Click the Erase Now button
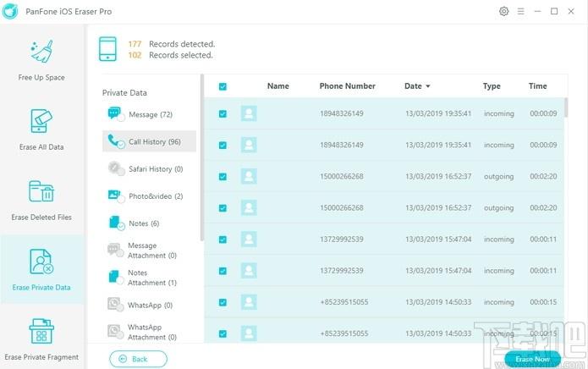This screenshot has width=588, height=369. click(532, 359)
